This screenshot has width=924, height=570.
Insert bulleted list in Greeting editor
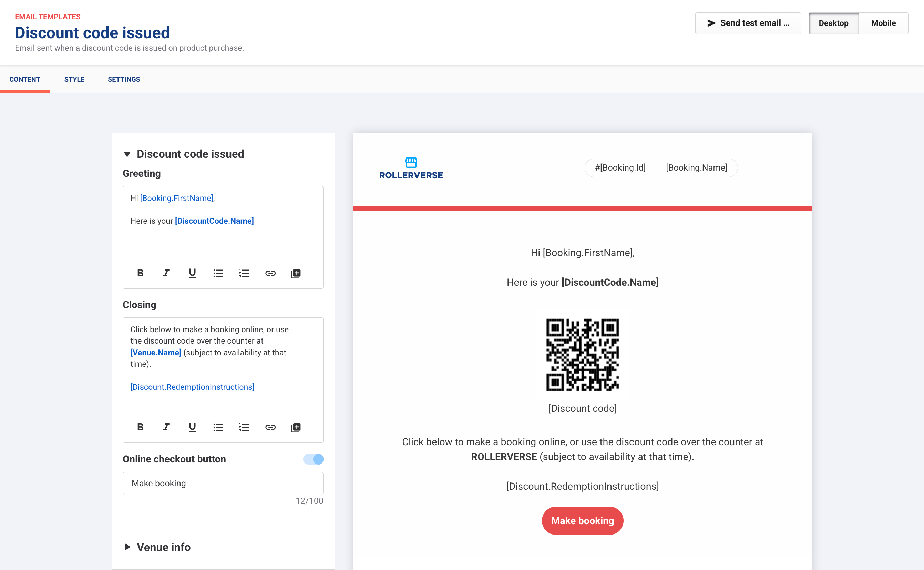218,273
